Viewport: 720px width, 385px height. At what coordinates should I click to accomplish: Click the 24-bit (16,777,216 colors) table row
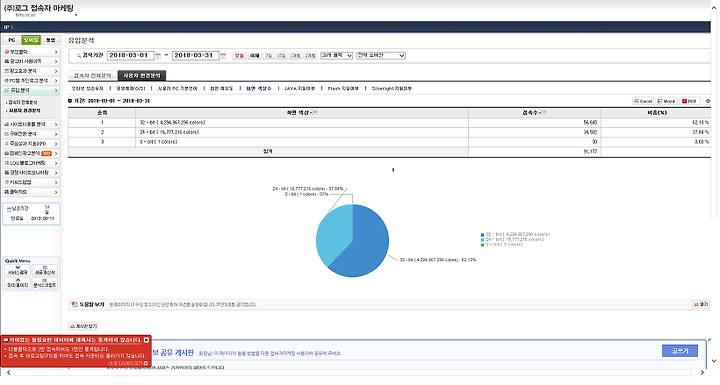click(x=389, y=132)
